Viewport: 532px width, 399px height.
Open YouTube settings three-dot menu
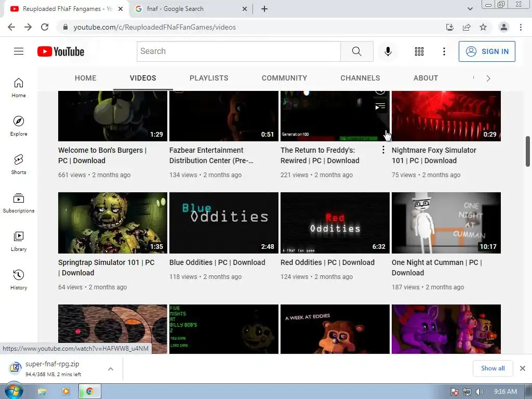pyautogui.click(x=444, y=51)
